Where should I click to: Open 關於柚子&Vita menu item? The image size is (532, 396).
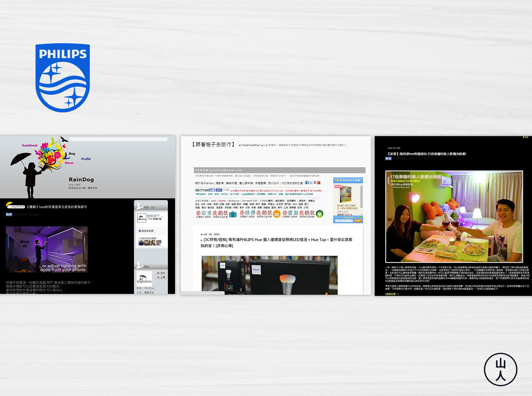coord(204,183)
